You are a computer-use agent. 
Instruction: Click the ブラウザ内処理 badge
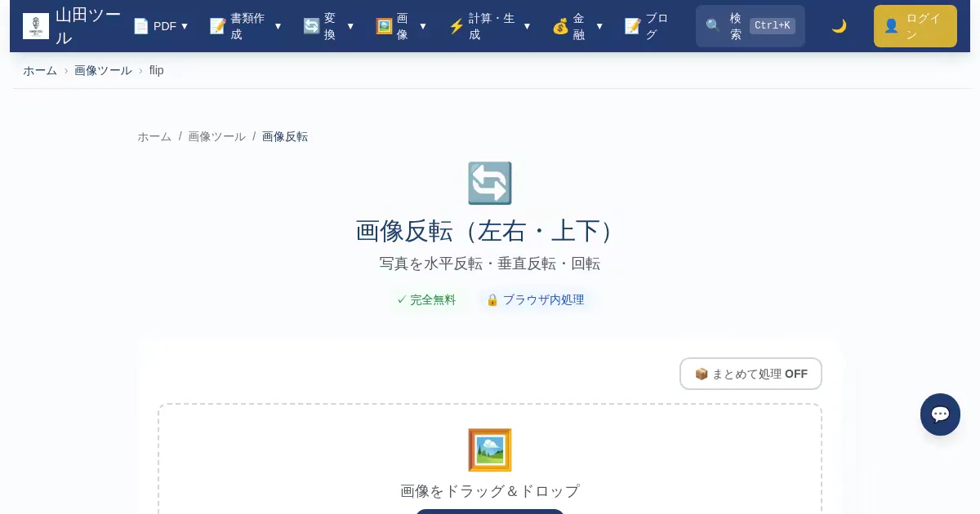536,299
